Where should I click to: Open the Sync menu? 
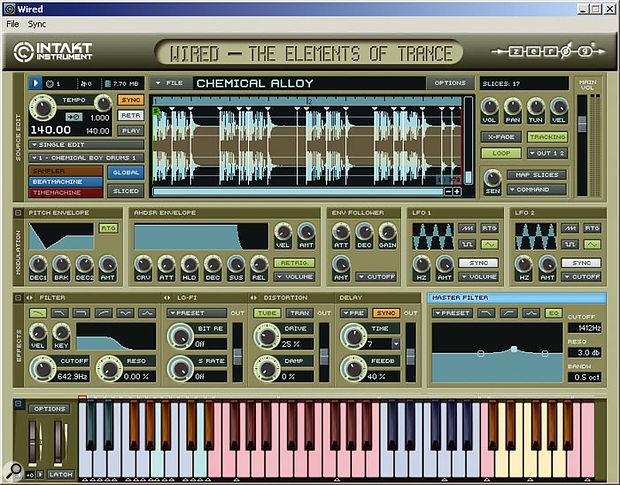[x=37, y=24]
